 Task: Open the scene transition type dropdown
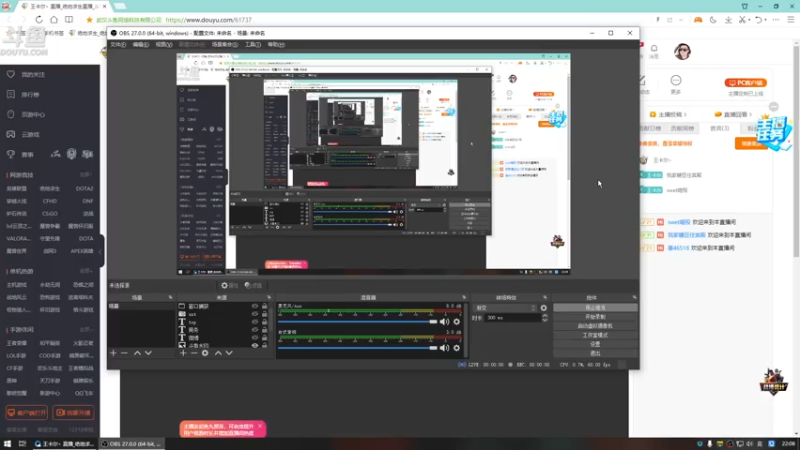click(x=505, y=308)
